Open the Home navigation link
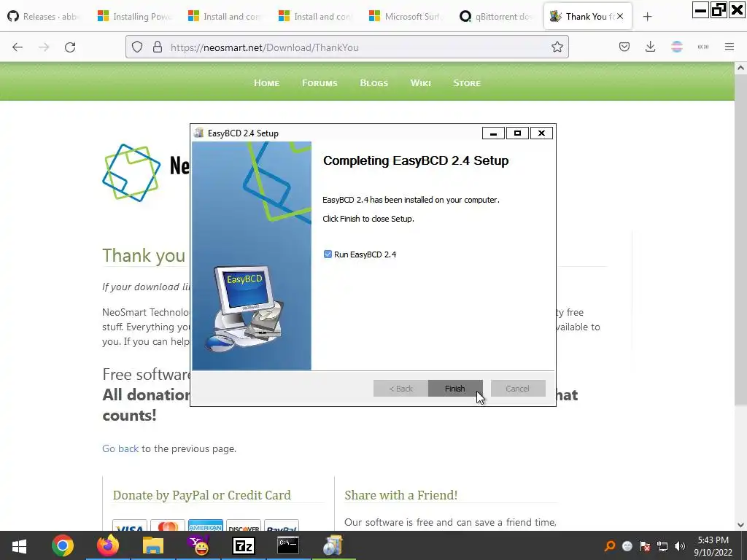Viewport: 747px width, 560px height. [x=267, y=83]
